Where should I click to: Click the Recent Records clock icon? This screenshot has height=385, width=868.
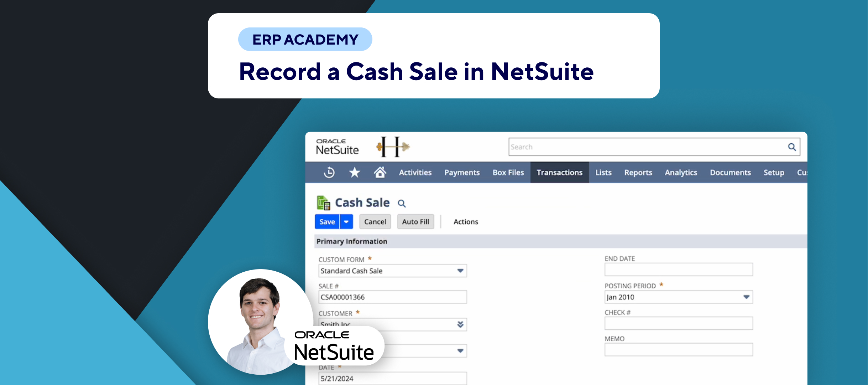[x=329, y=173]
